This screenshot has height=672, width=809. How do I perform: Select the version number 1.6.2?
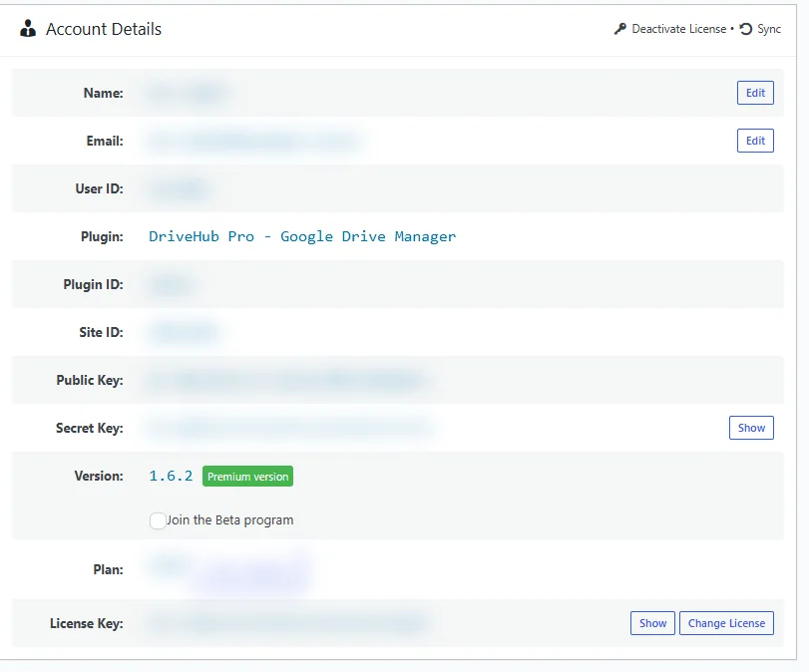click(x=171, y=476)
